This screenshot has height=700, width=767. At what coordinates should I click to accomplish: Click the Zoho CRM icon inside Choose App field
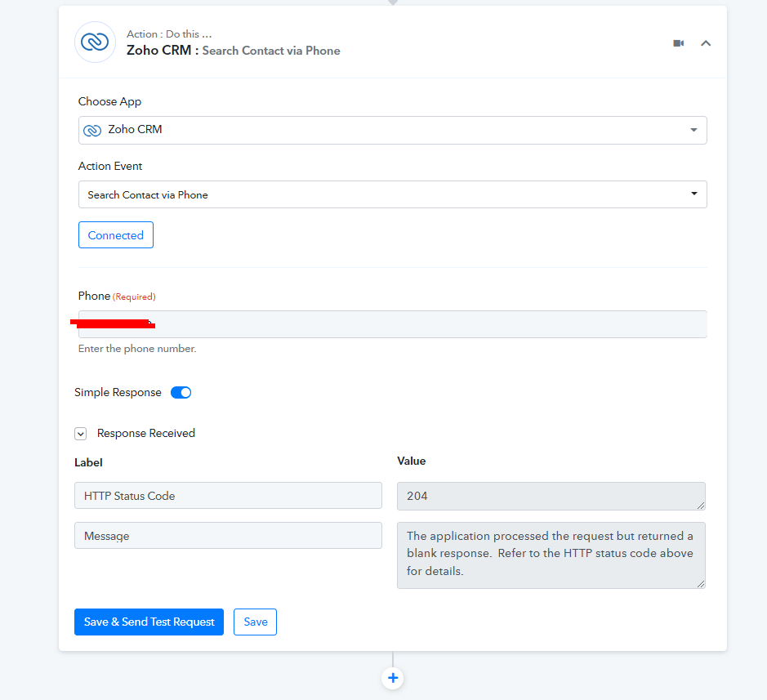(x=92, y=130)
